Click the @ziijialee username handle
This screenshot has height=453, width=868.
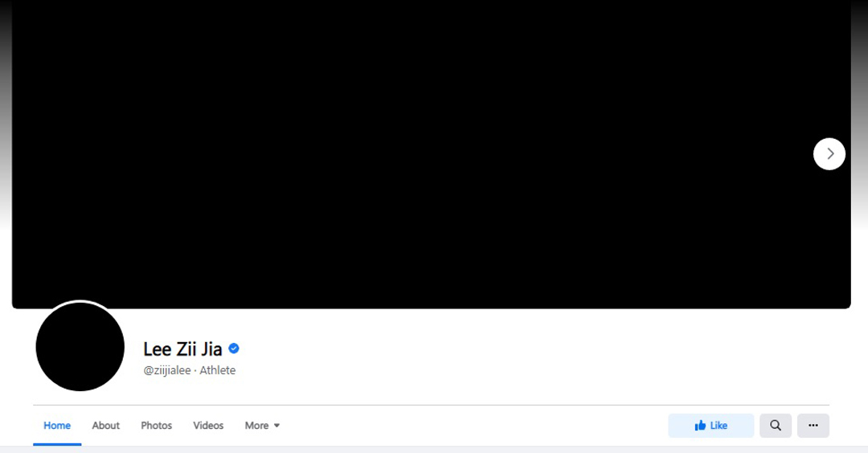(x=167, y=370)
